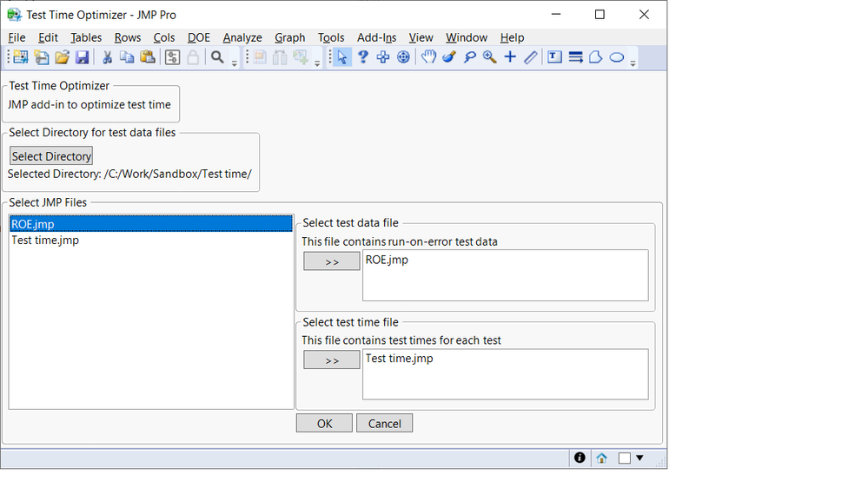This screenshot has width=868, height=488.
Task: Select the Scroller target tool
Action: [403, 57]
